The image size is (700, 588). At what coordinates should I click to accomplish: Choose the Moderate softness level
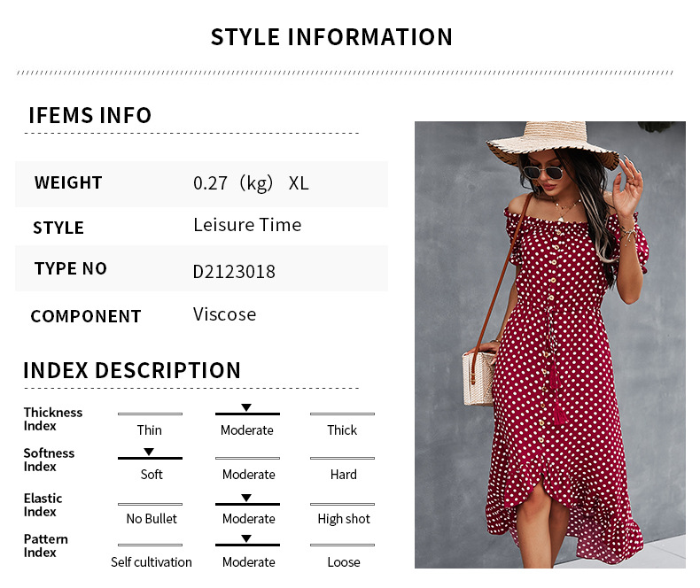coord(248,474)
